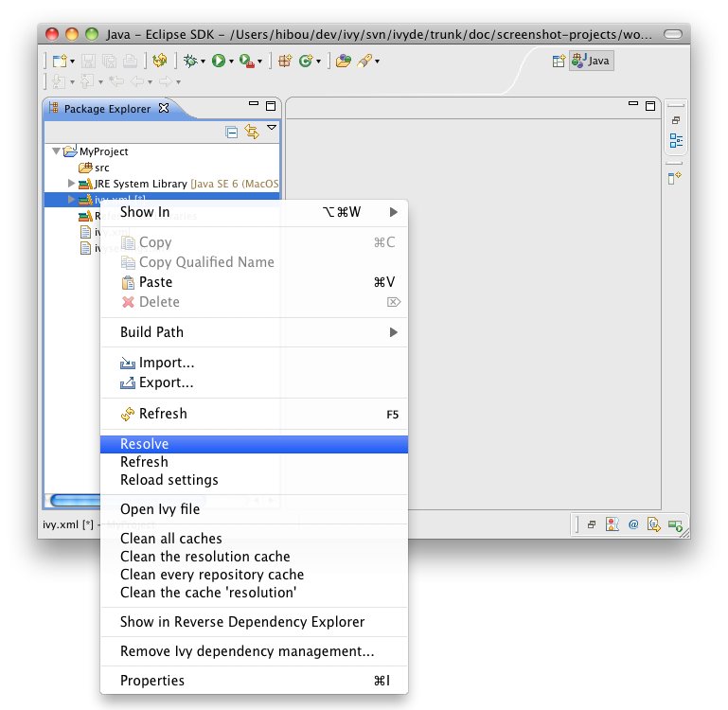Open the dropdown arrow beside Run button
This screenshot has width=728, height=710.
click(230, 62)
